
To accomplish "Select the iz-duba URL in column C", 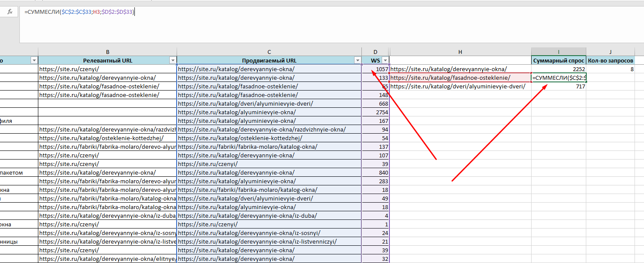I will tap(269, 216).
